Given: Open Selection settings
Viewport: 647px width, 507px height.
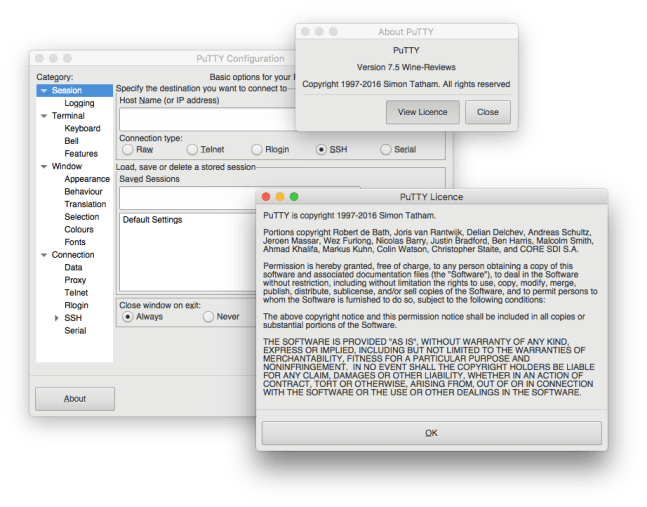Looking at the screenshot, I should click(82, 217).
